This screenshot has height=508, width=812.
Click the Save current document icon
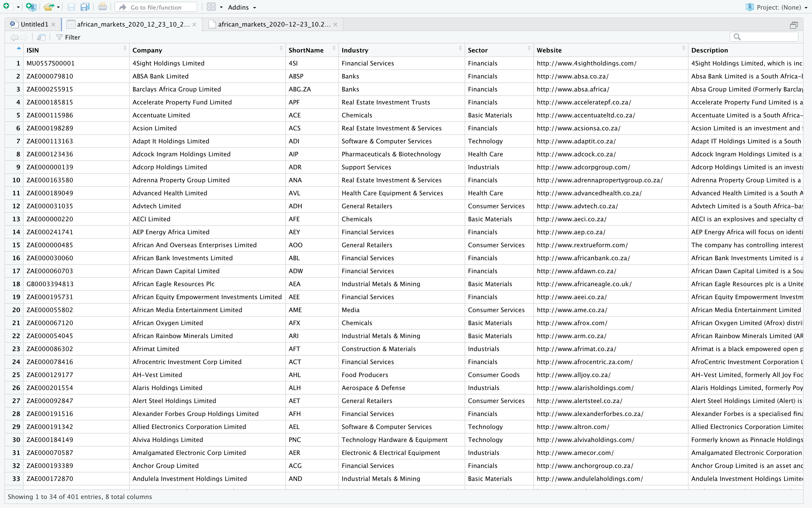coord(71,7)
